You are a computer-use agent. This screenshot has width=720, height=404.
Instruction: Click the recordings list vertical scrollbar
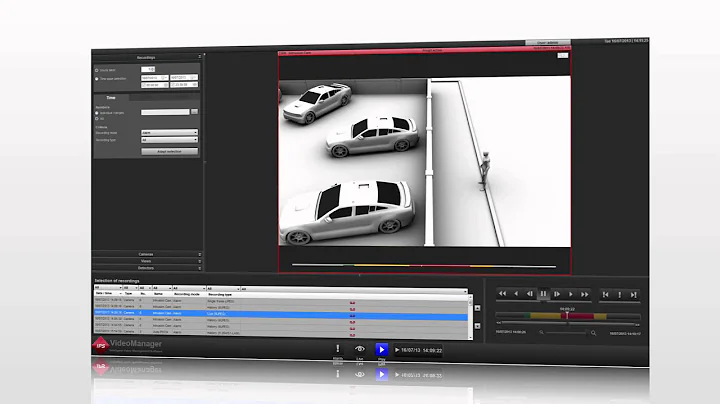coord(470,317)
